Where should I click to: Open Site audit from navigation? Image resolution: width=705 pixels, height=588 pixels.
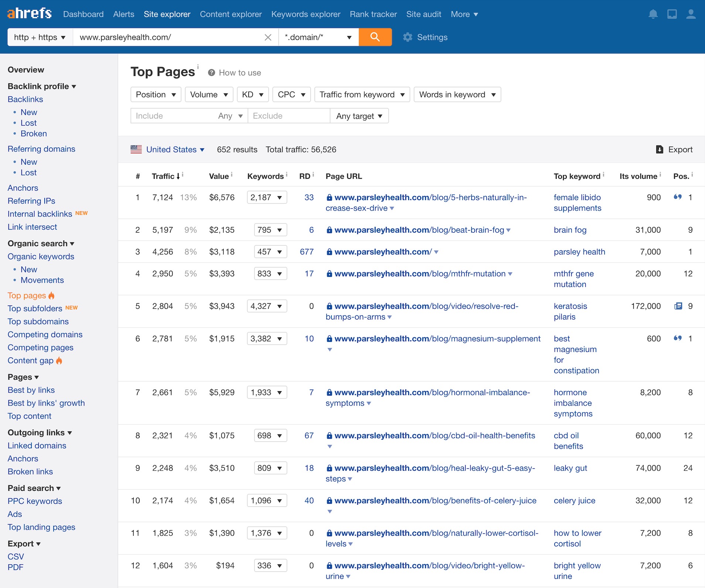click(424, 14)
